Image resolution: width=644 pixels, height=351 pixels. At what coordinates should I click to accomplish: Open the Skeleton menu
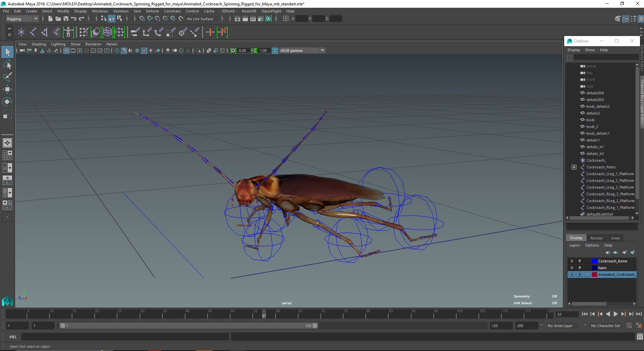pos(121,11)
